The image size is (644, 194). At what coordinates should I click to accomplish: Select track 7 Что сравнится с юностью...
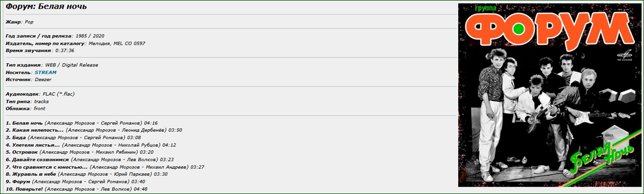pyautogui.click(x=105, y=167)
